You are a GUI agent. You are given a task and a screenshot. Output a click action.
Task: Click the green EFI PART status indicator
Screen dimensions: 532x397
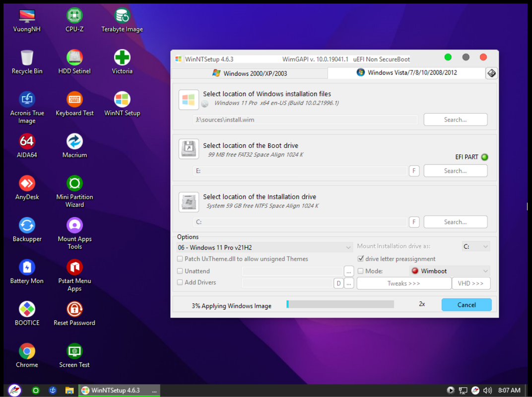pos(485,157)
